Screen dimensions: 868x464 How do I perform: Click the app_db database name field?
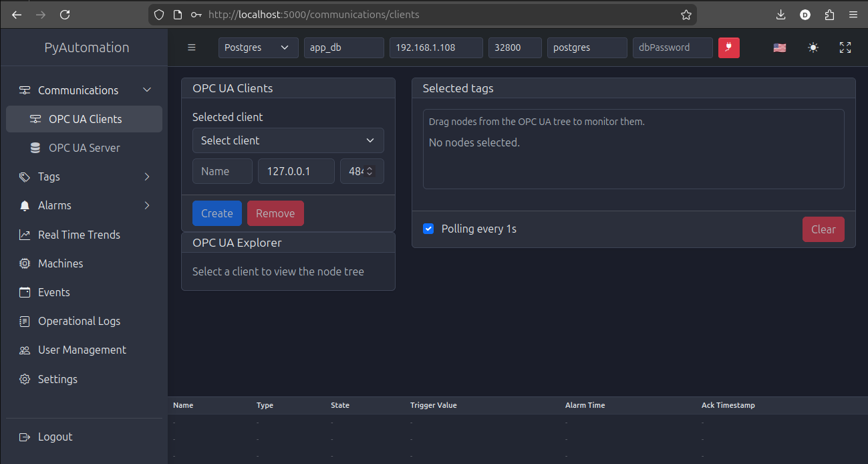344,47
